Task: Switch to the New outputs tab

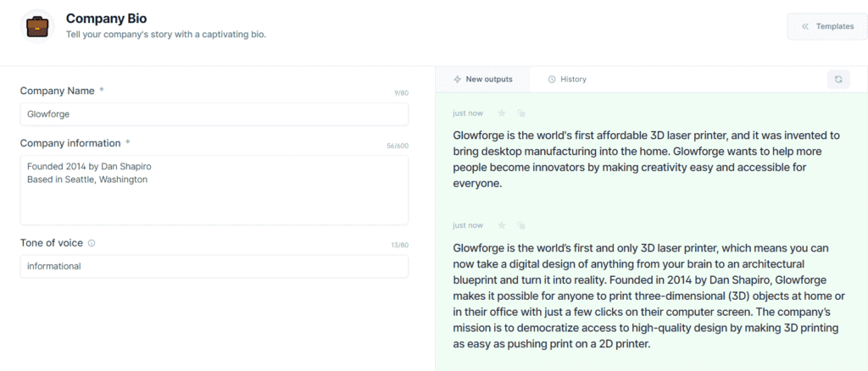Action: click(482, 80)
